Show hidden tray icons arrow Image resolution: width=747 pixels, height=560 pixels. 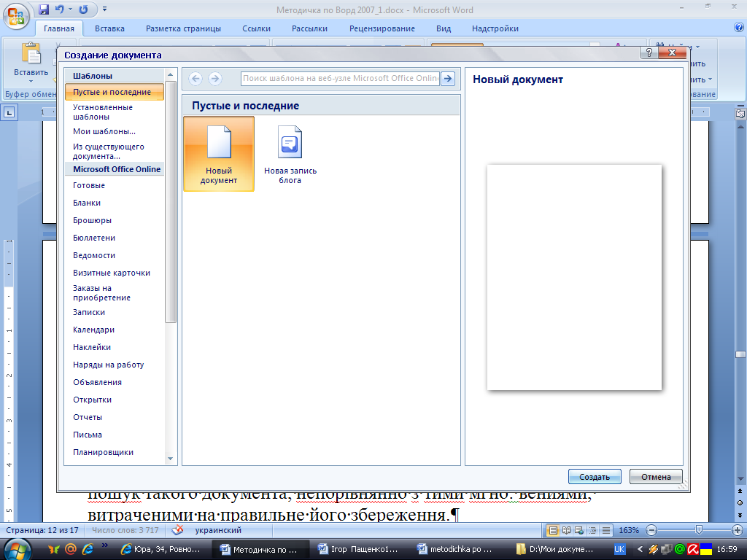click(640, 549)
